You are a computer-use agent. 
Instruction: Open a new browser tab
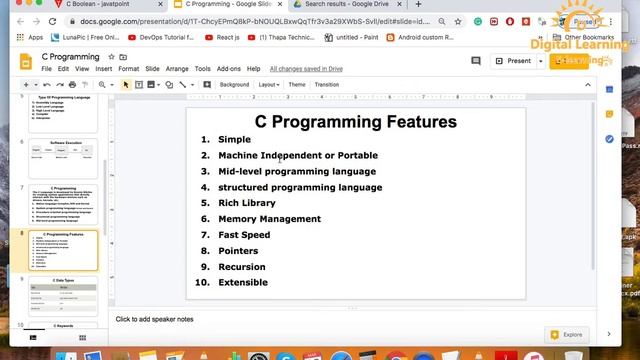[418, 4]
